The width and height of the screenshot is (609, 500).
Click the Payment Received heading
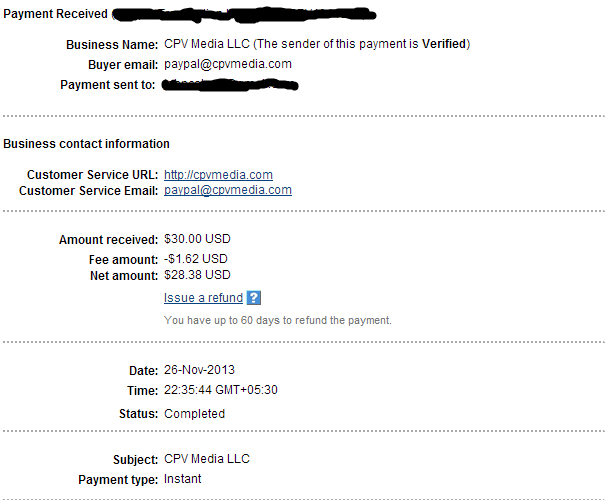pyautogui.click(x=56, y=14)
